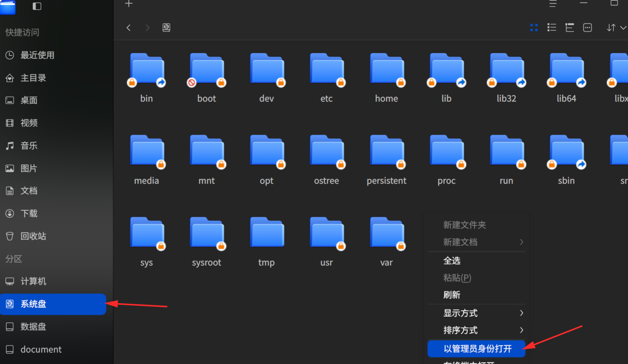The height and width of the screenshot is (364, 628).
Task: Select the lib64 folder
Action: (566, 78)
